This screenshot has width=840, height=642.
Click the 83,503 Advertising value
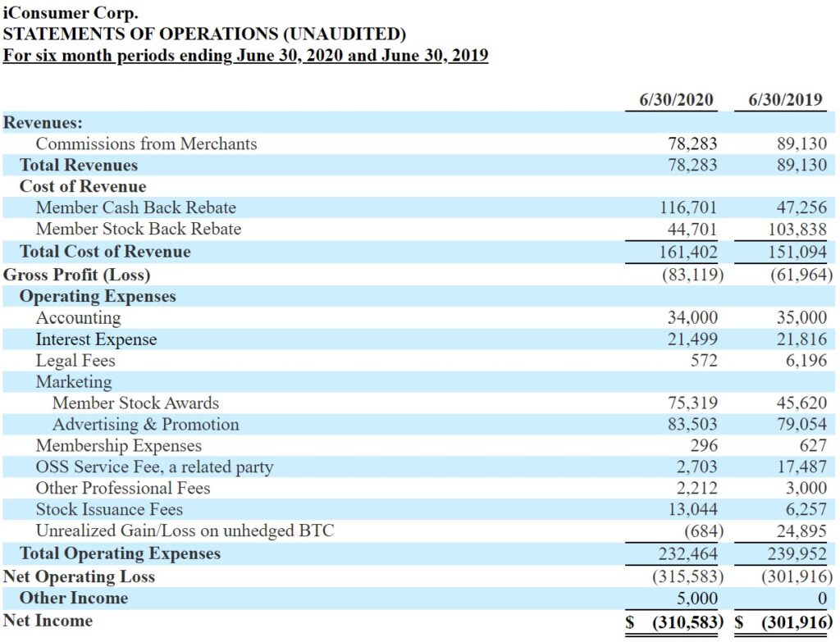pos(692,424)
